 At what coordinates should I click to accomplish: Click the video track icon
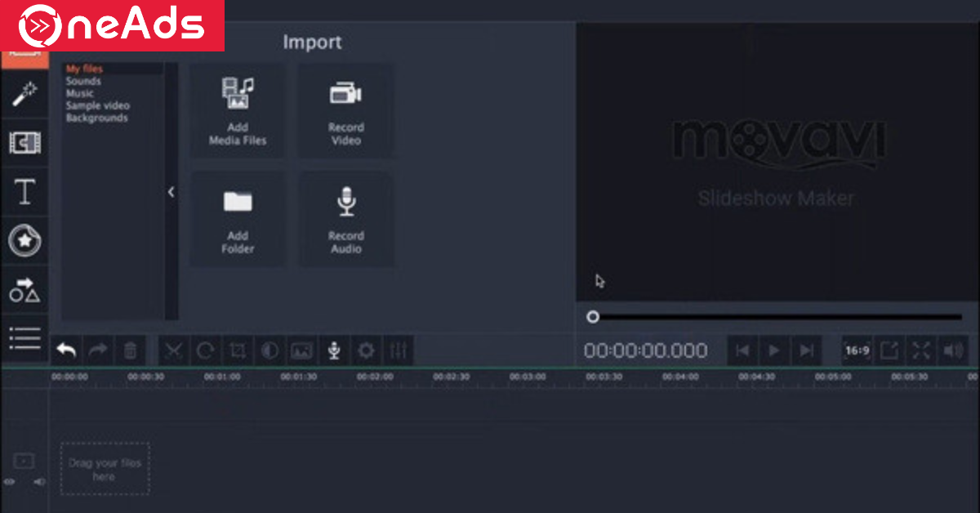[x=24, y=462]
